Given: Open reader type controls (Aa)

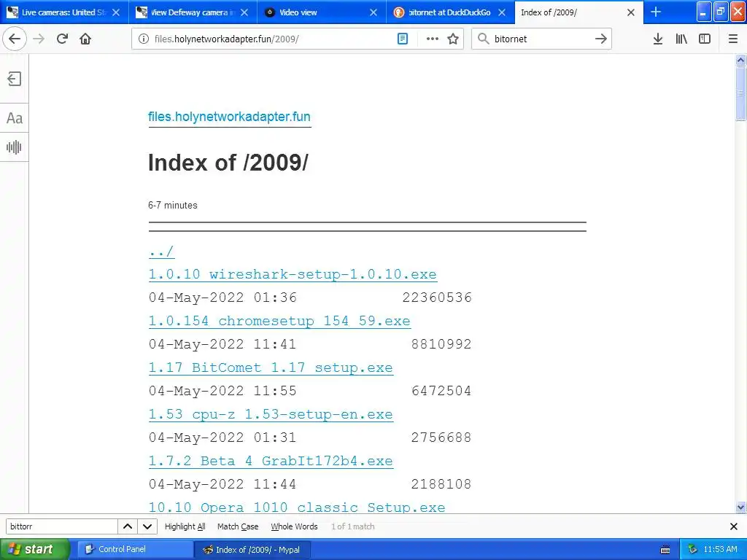Looking at the screenshot, I should pyautogui.click(x=15, y=118).
